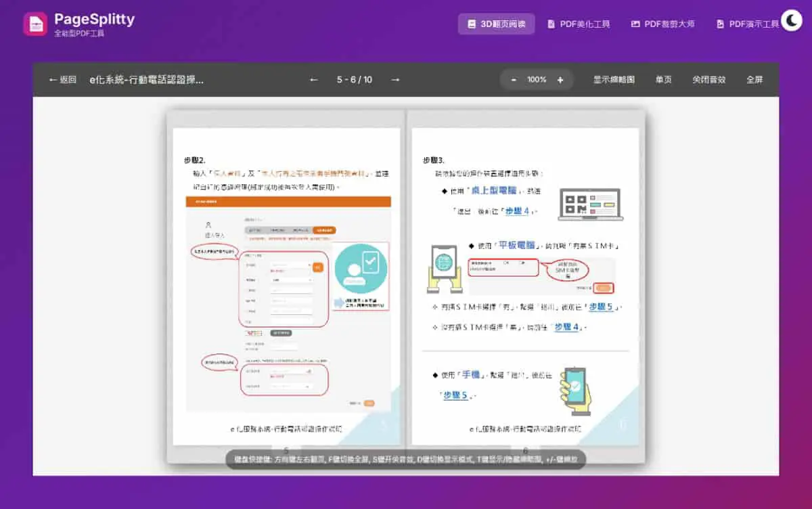Click the 5 - 6 / 10 page indicator

point(355,79)
